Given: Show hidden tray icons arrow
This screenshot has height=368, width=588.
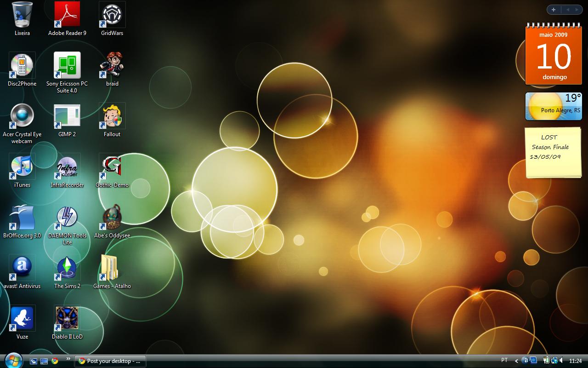Looking at the screenshot, I should click(x=517, y=361).
